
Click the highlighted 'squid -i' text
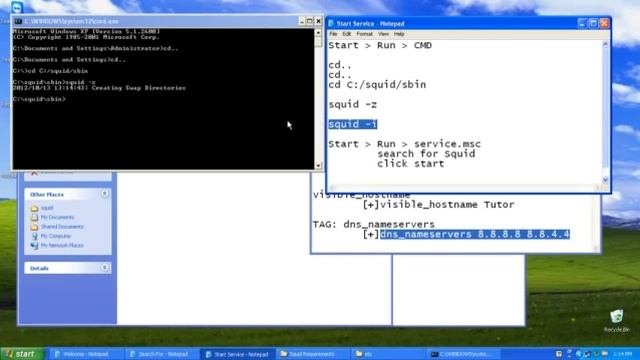coord(353,124)
